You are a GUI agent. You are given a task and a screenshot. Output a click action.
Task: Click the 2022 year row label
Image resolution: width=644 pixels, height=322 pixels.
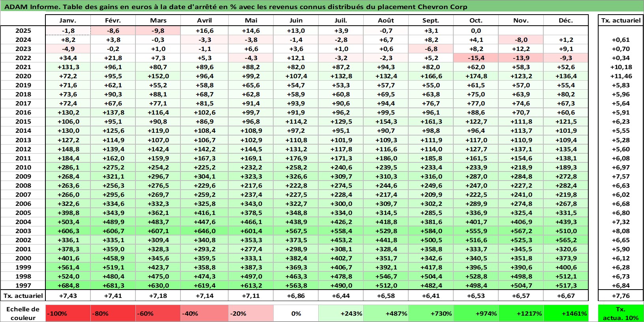23,58
